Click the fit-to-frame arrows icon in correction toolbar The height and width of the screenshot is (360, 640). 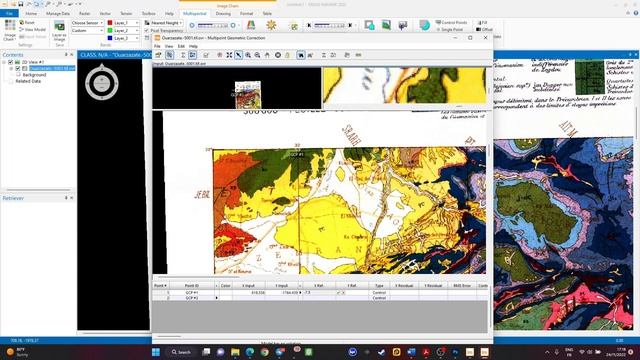(x=229, y=55)
